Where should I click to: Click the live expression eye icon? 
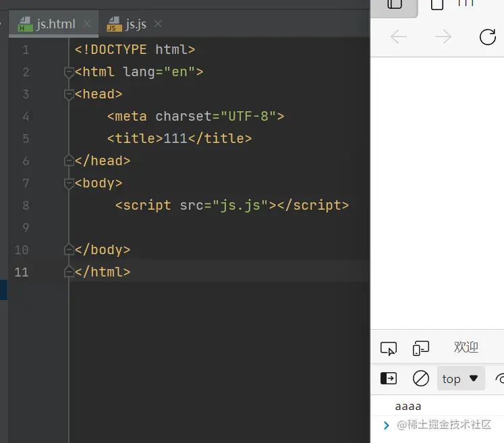coord(500,378)
